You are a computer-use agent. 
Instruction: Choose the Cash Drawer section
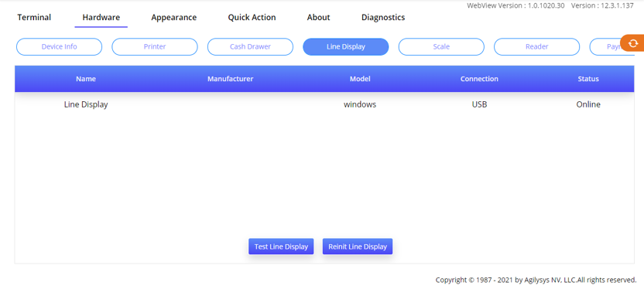250,46
